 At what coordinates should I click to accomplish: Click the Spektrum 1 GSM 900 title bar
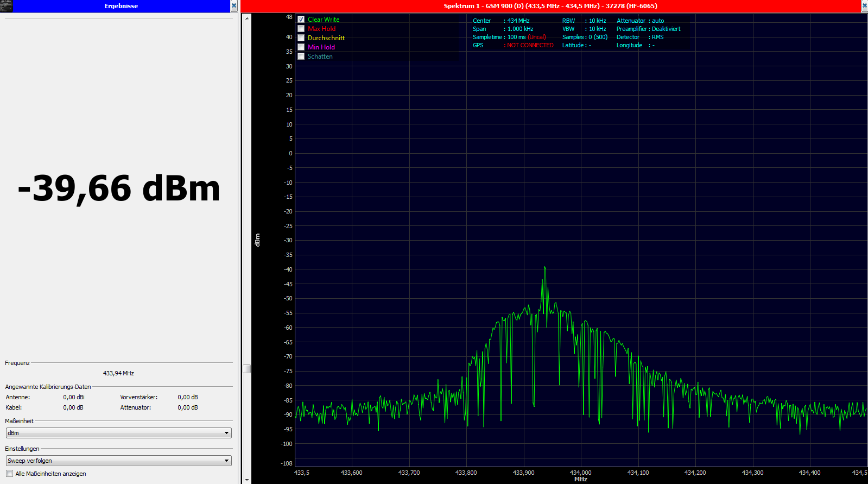550,6
